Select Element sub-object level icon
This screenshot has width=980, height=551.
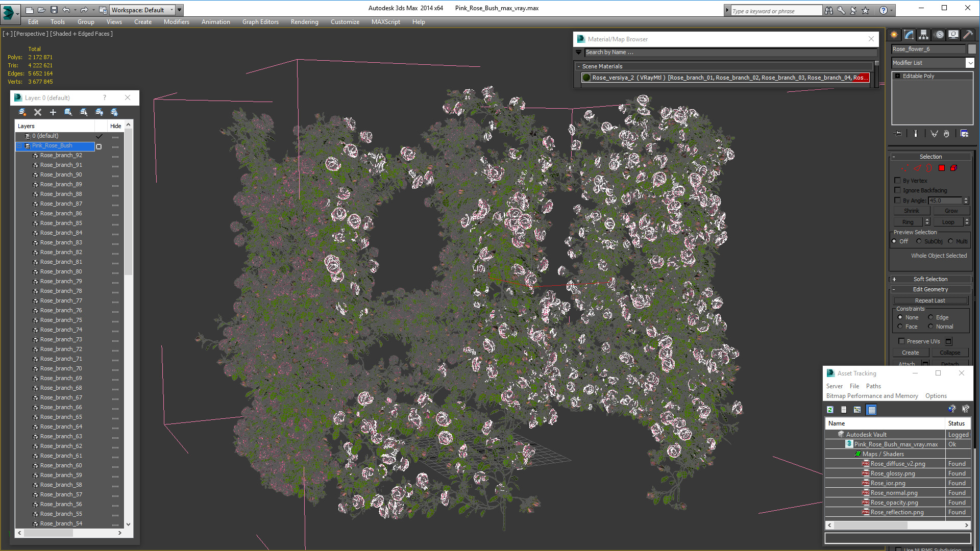coord(953,168)
